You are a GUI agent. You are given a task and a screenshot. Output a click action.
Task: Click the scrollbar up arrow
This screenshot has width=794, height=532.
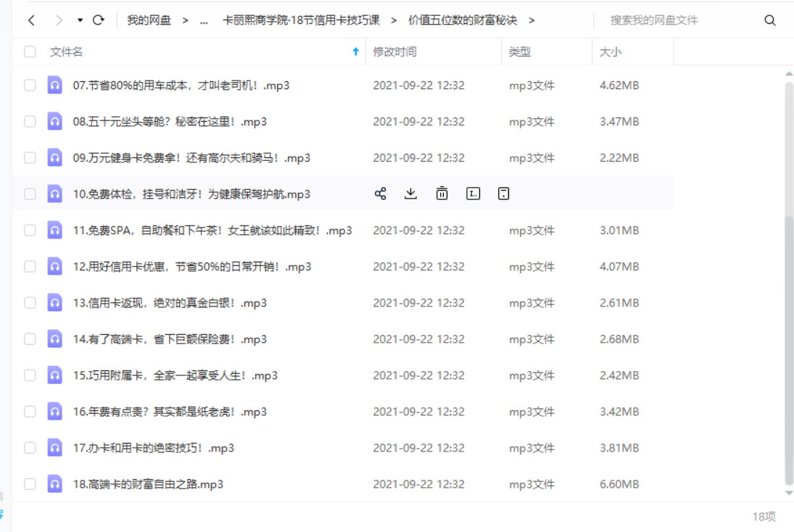(788, 74)
